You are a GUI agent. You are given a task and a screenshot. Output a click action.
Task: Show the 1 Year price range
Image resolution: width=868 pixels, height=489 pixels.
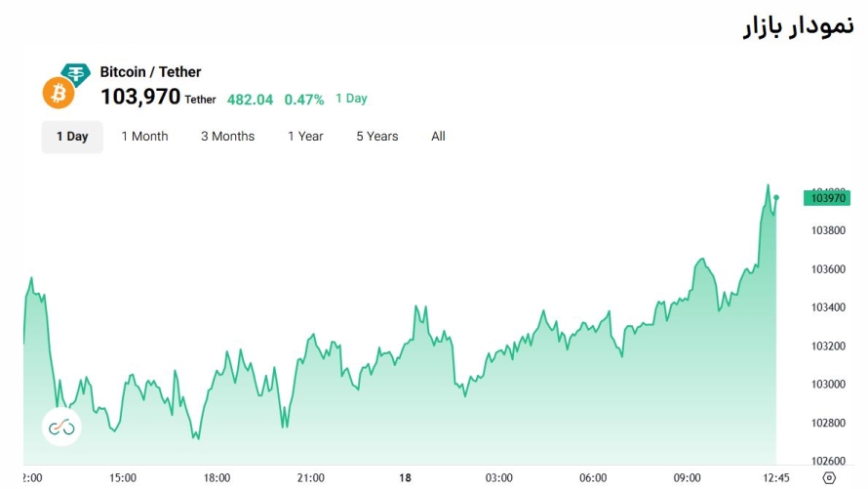click(x=305, y=137)
